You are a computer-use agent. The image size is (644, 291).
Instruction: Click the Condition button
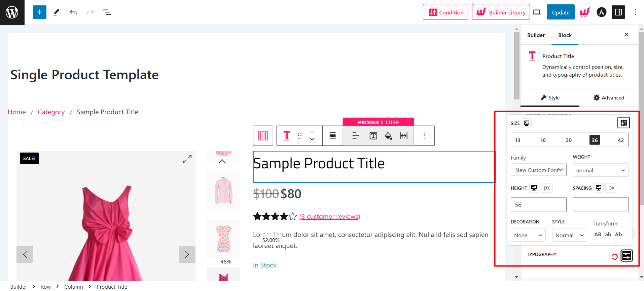(445, 12)
